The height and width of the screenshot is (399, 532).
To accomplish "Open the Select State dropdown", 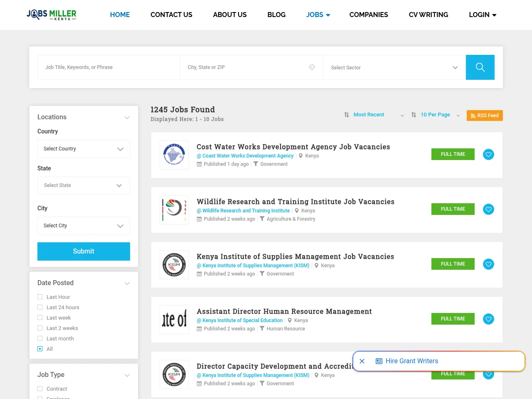I will [84, 185].
